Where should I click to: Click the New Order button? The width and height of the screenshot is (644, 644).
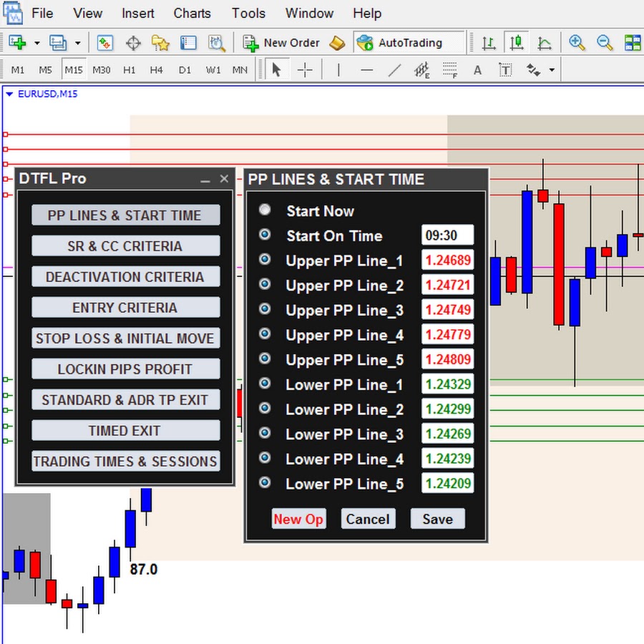tap(281, 43)
